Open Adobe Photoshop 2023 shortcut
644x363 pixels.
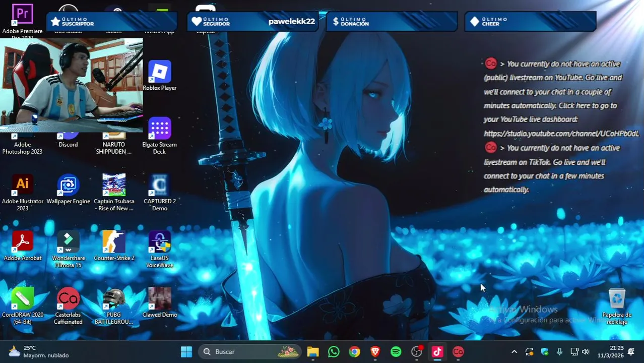[x=22, y=144]
